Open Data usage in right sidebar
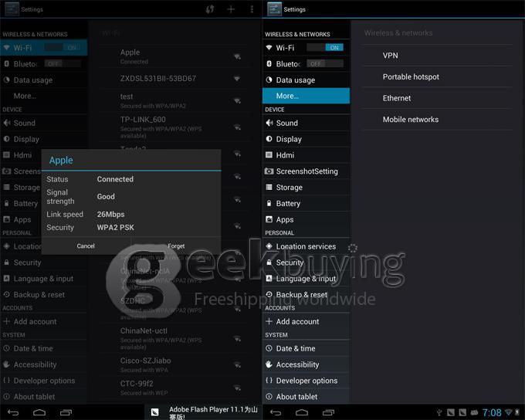The width and height of the screenshot is (525, 420). [x=306, y=80]
